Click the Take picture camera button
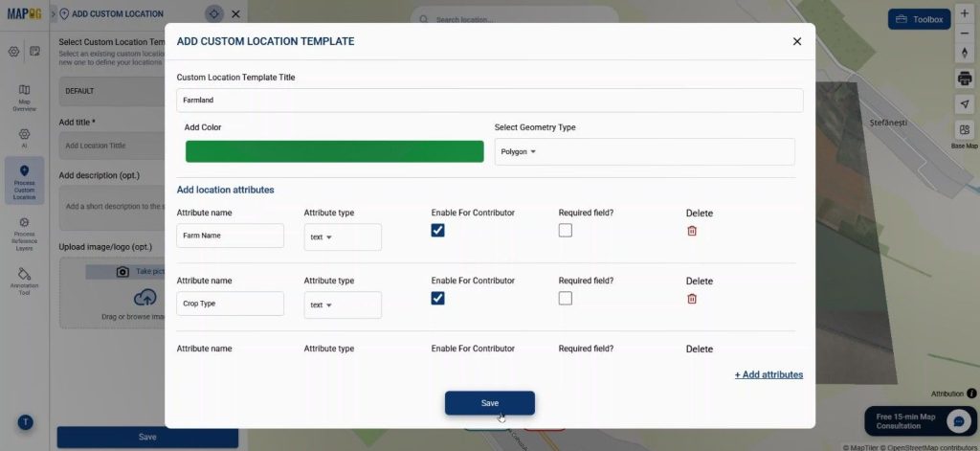Image resolution: width=980 pixels, height=451 pixels. pos(125,272)
